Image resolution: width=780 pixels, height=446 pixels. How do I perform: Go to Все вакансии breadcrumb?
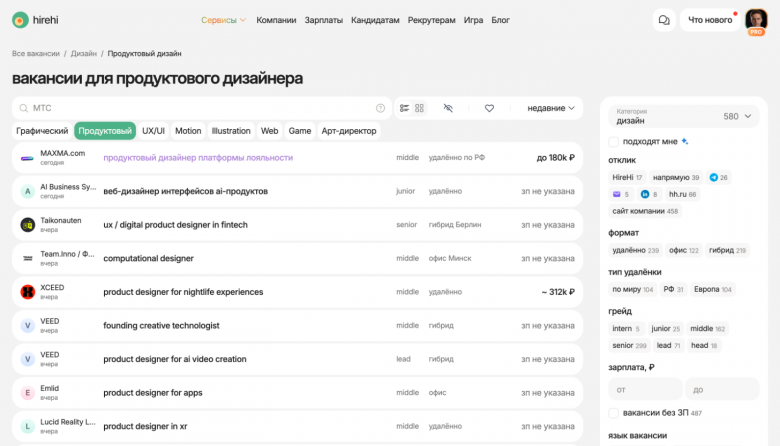click(36, 53)
